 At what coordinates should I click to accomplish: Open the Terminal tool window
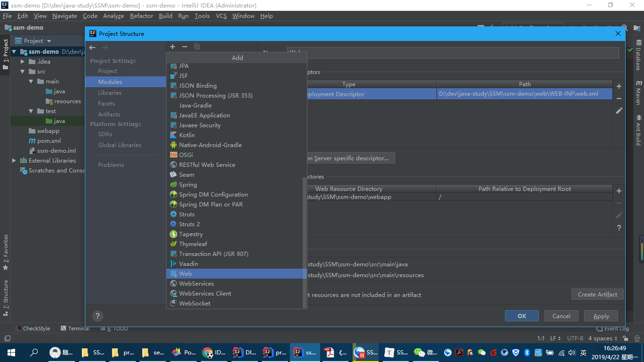[74, 329]
